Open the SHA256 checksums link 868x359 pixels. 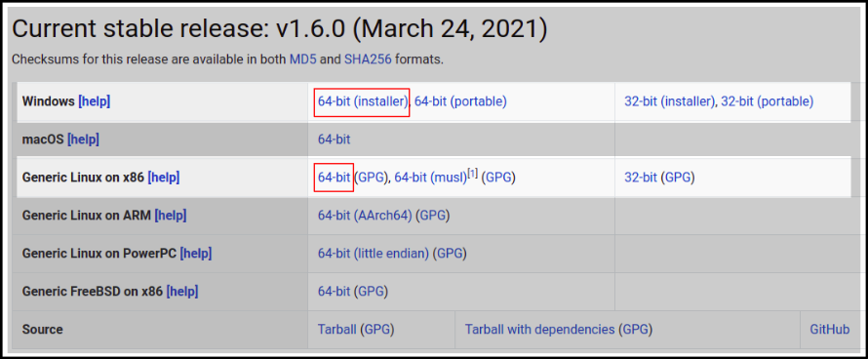click(x=368, y=60)
